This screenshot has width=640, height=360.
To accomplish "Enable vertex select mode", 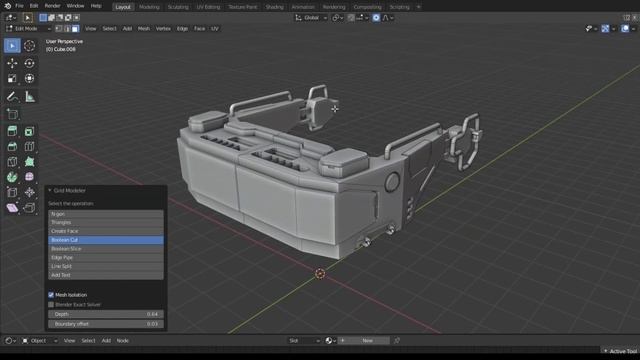I will 59,29.
